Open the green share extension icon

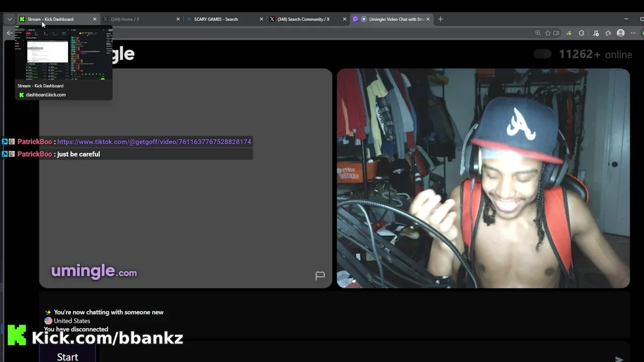569,33
